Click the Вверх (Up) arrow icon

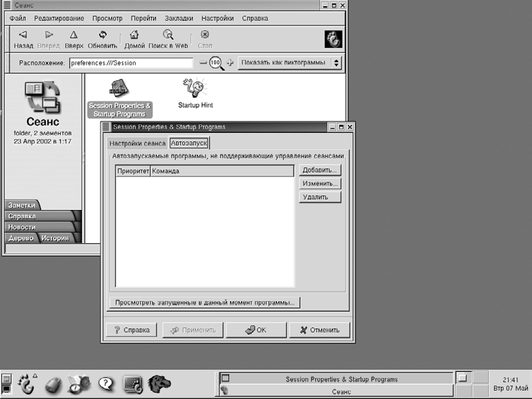(73, 35)
